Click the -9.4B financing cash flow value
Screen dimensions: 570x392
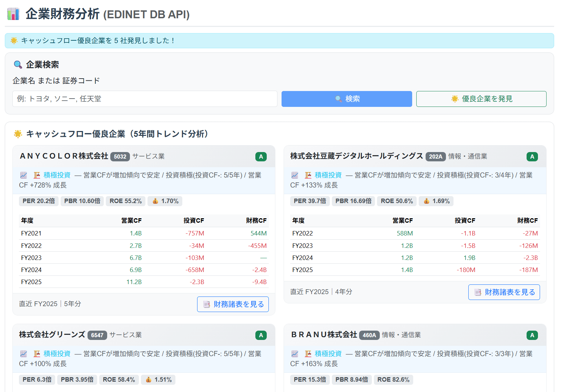coord(259,282)
